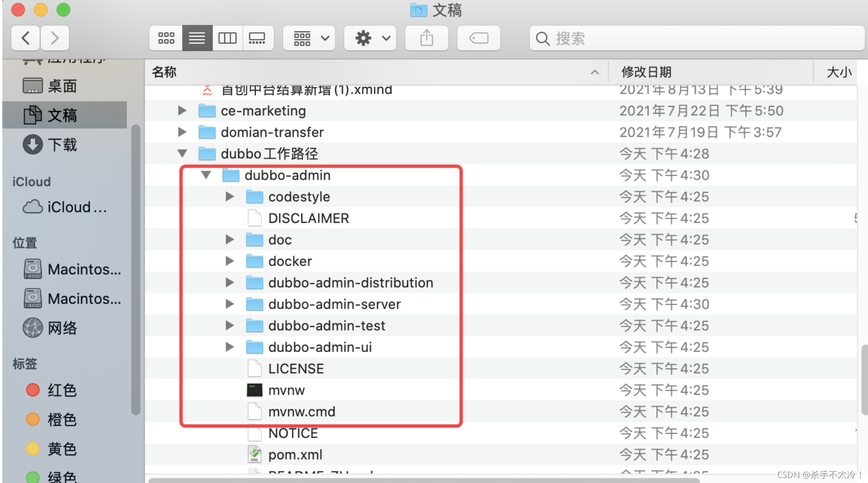Screen dimensions: 868x483
Task: Select the mvnw executable icon
Action: [254, 390]
